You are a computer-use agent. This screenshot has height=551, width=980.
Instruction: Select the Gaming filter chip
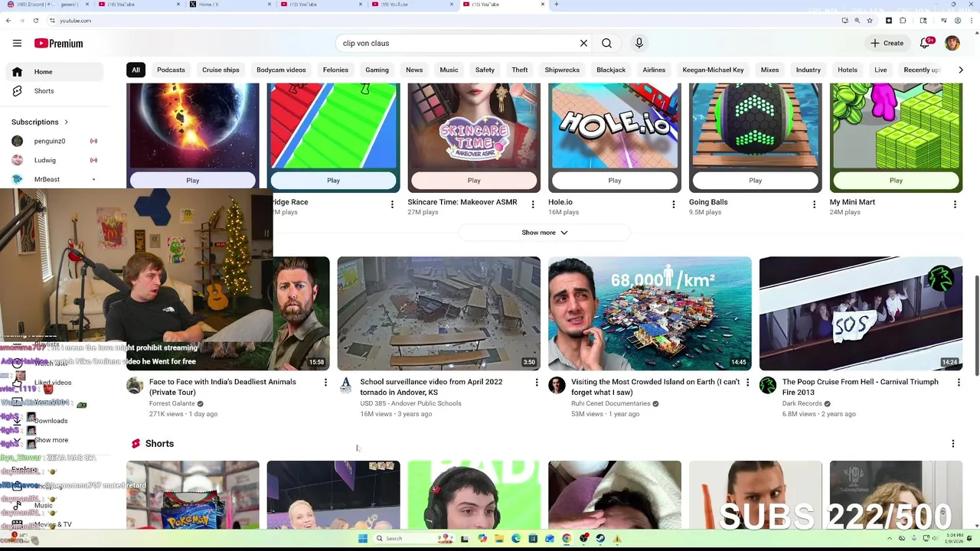point(377,70)
